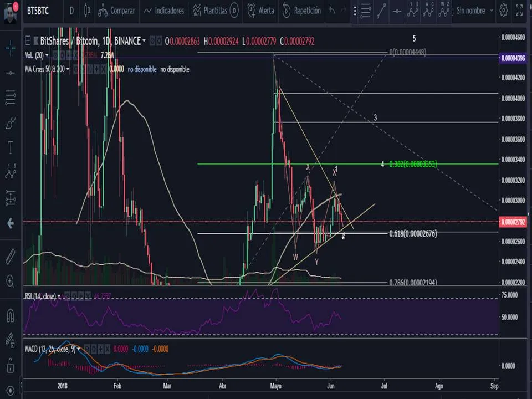Enter fullscreen mode

coord(519,11)
